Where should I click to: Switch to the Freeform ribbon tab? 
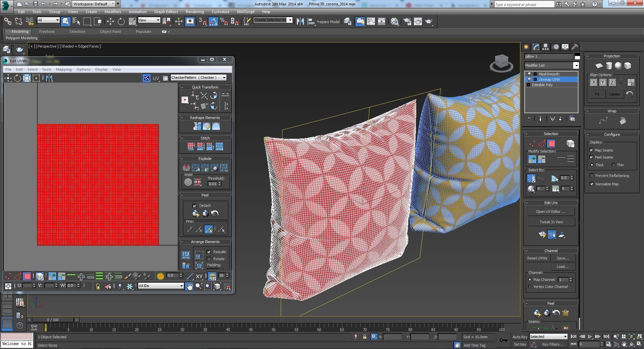point(47,32)
